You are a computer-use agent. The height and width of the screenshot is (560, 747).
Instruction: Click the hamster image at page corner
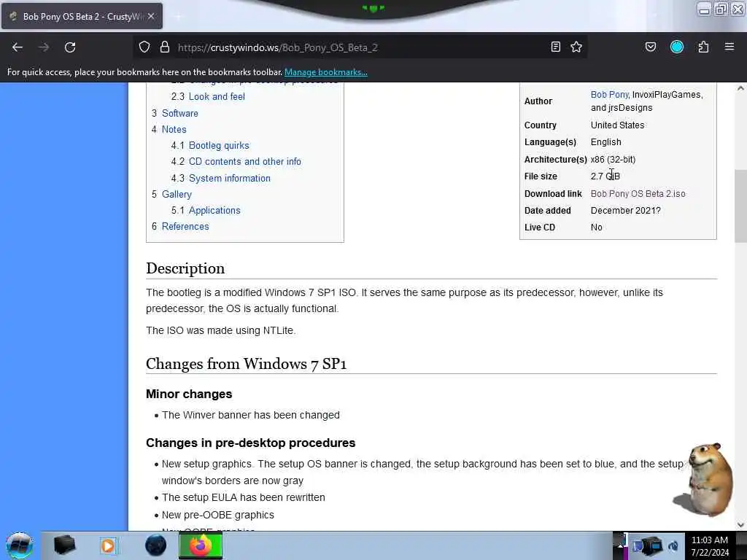(704, 479)
